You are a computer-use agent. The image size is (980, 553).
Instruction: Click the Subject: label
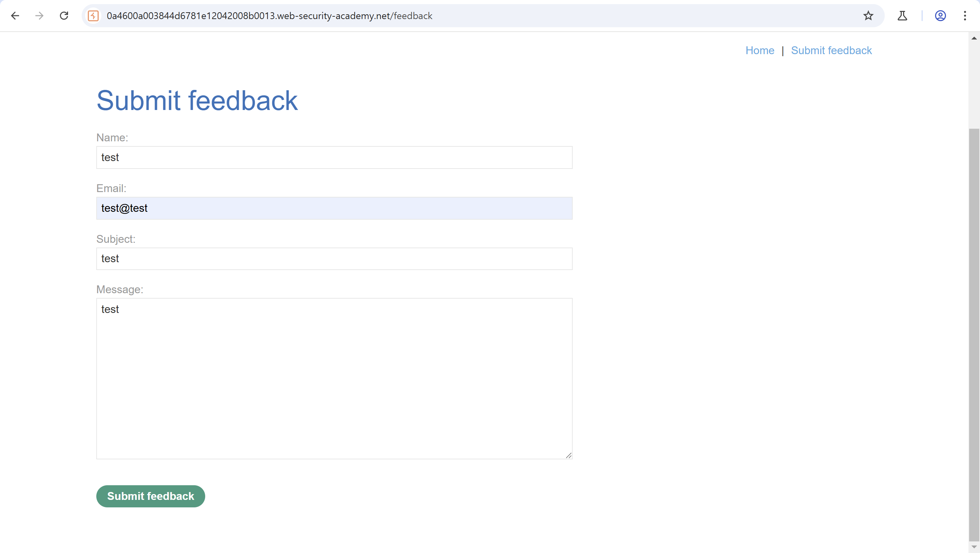coord(116,239)
